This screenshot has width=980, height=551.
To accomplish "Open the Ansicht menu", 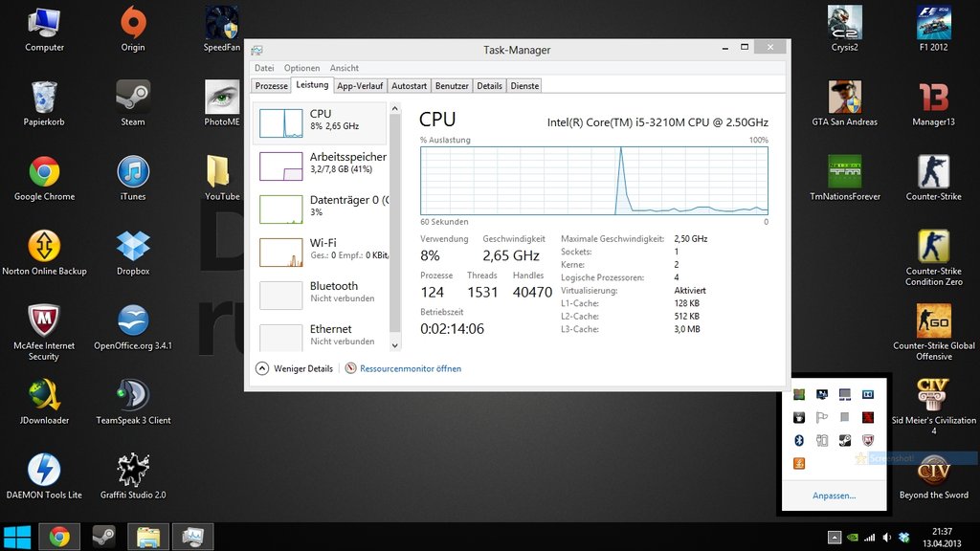I will (344, 68).
